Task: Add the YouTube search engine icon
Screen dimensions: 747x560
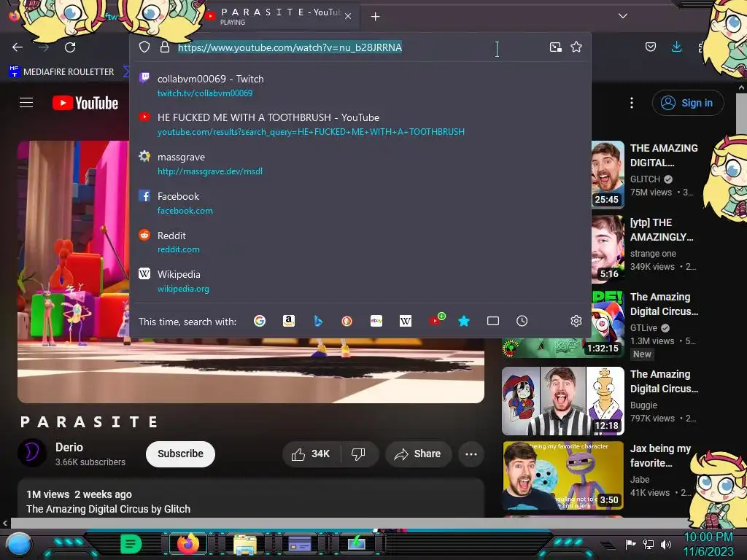Action: tap(436, 319)
